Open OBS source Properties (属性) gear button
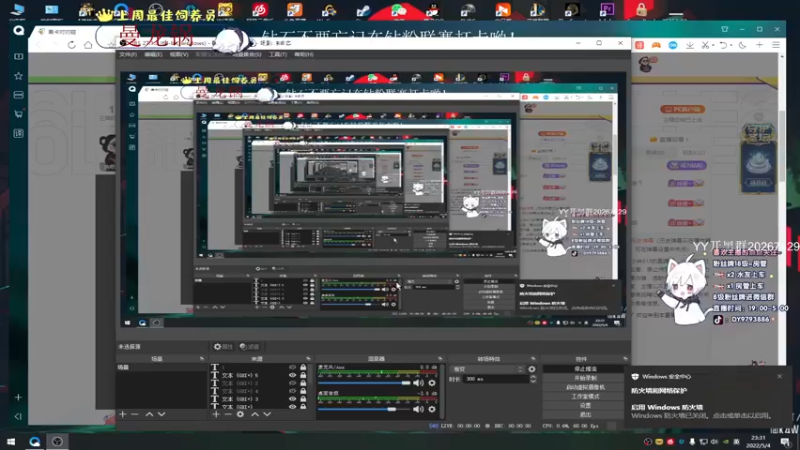Viewport: 800px width, 450px height. click(x=223, y=346)
